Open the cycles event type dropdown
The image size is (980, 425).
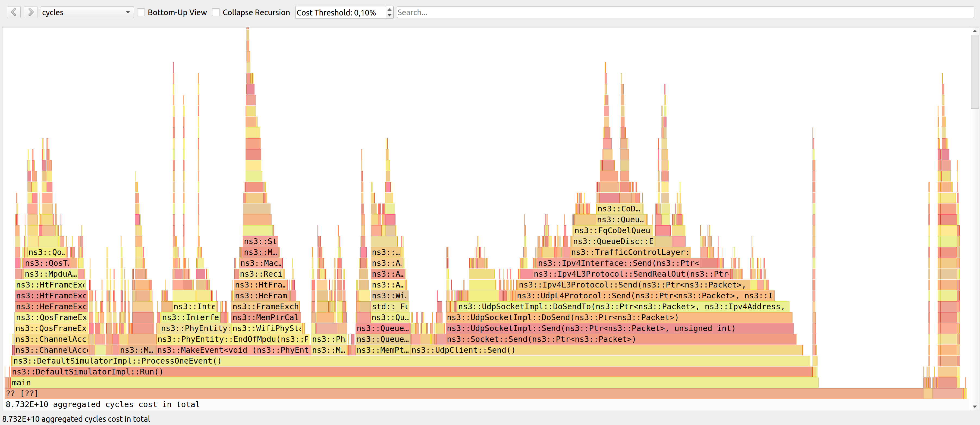[x=87, y=12]
